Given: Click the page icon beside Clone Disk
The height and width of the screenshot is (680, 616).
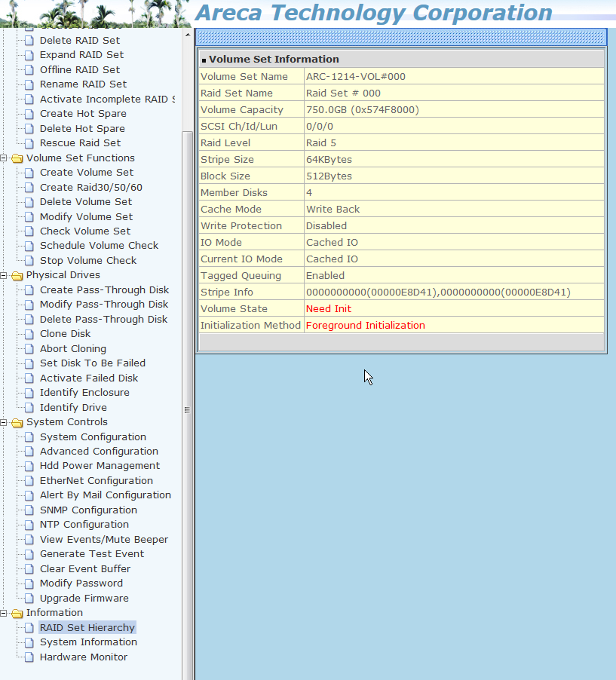Looking at the screenshot, I should (x=29, y=335).
